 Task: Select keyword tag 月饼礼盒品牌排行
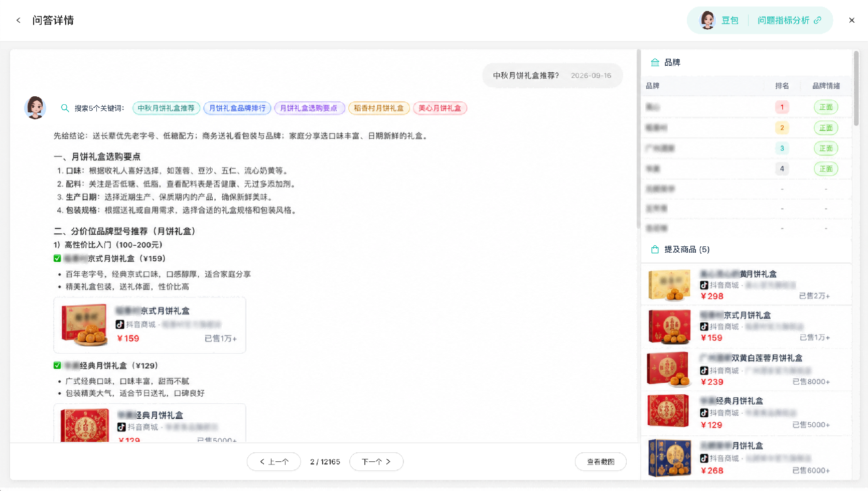tap(237, 108)
